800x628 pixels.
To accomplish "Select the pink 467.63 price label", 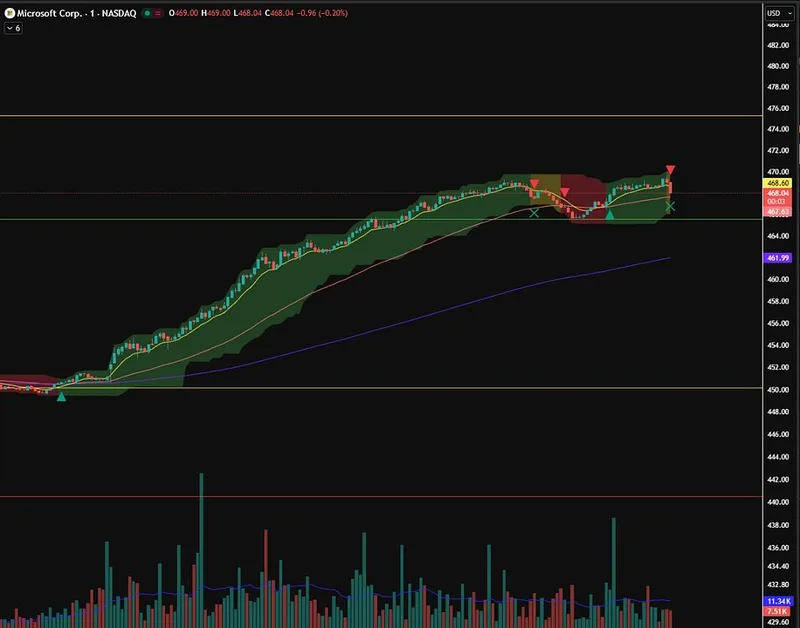I will click(x=778, y=211).
